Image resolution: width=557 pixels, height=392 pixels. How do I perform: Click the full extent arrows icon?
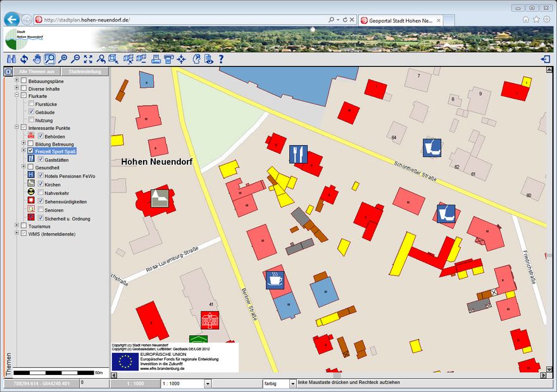pyautogui.click(x=88, y=59)
